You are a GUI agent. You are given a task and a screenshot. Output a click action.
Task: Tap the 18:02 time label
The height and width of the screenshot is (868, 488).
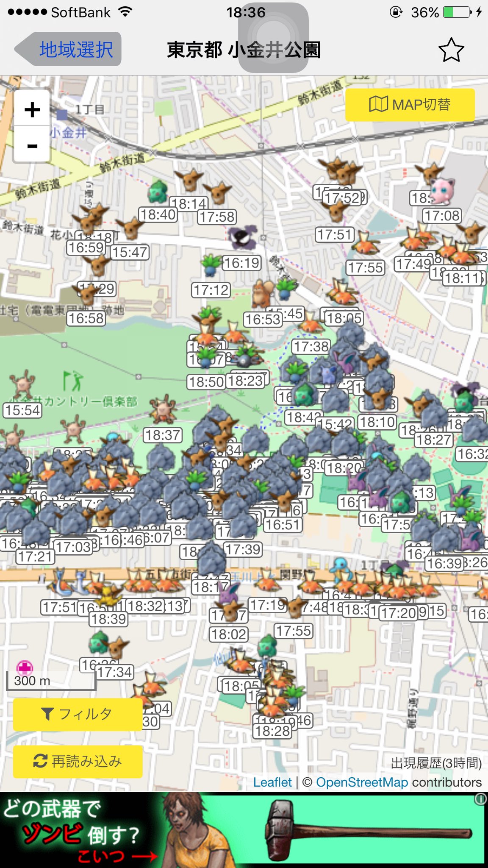coord(229,634)
